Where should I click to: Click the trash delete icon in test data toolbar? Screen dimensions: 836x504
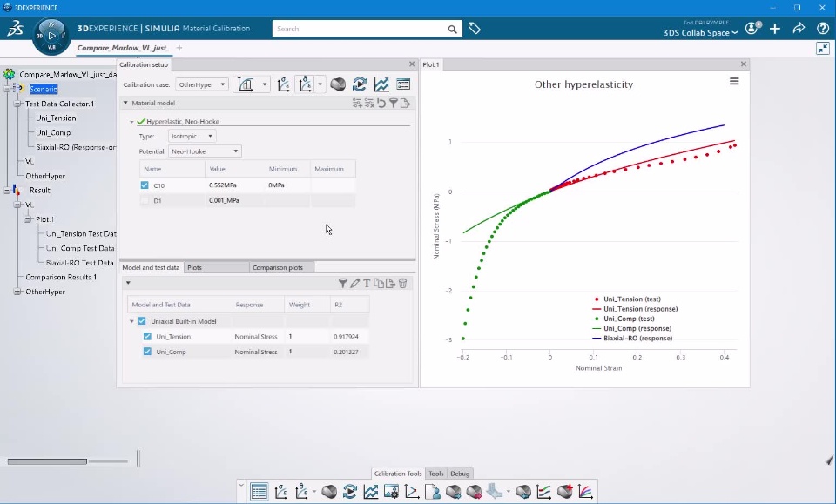coord(403,284)
